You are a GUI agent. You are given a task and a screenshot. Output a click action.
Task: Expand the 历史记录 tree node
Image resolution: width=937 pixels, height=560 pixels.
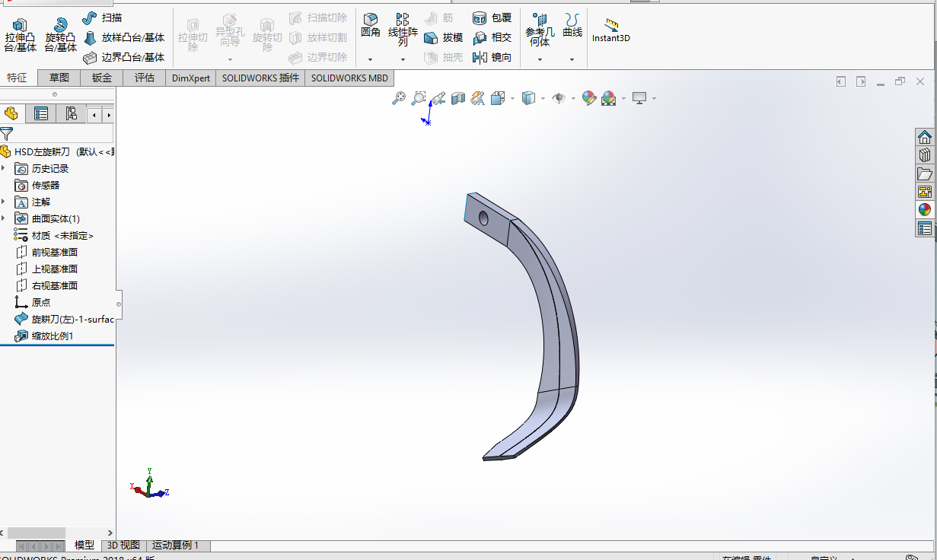pyautogui.click(x=4, y=168)
